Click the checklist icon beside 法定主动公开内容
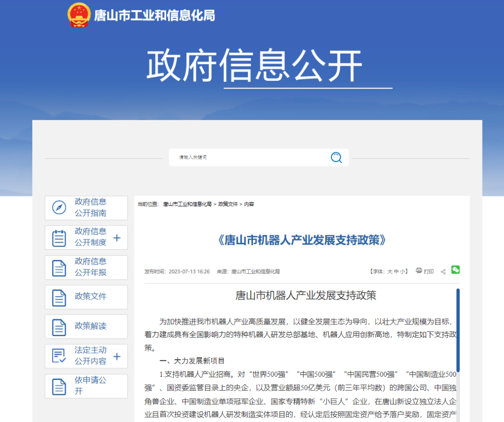The height and width of the screenshot is (422, 504). coord(58,356)
